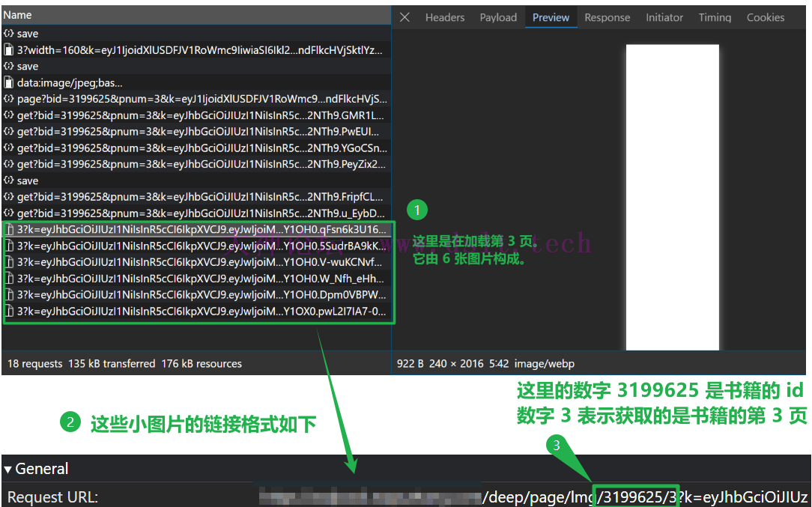Viewport: 812px width, 507px height.
Task: Close the request details panel
Action: (405, 17)
